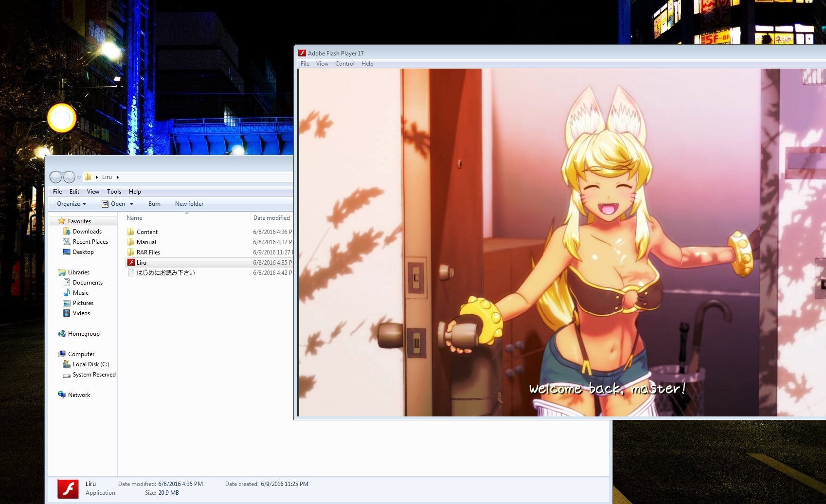
Task: Expand the arrow before Liru in address bar
Action: (97, 177)
